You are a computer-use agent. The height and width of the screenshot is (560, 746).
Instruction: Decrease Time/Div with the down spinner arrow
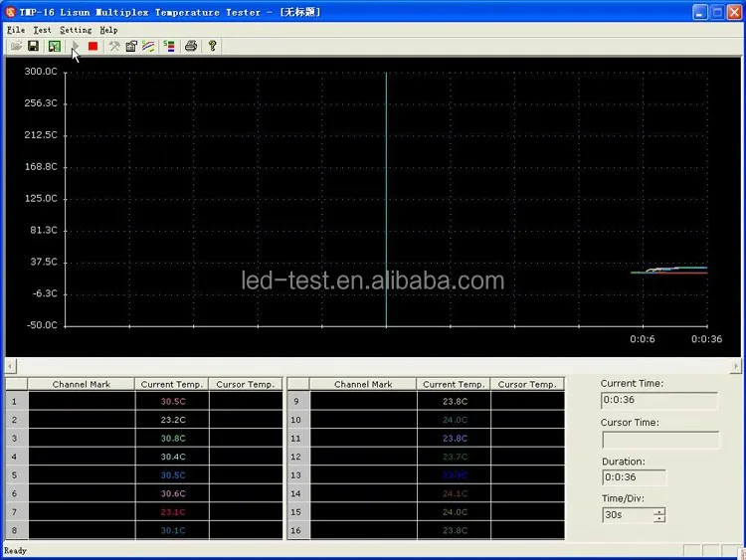tap(659, 518)
